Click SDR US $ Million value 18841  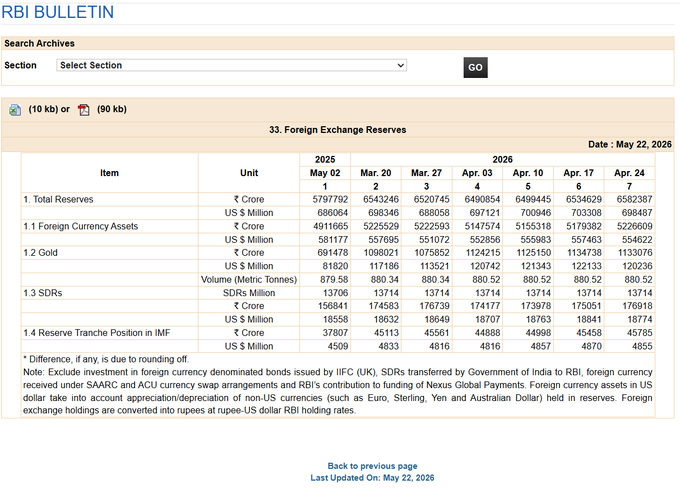pos(589,320)
